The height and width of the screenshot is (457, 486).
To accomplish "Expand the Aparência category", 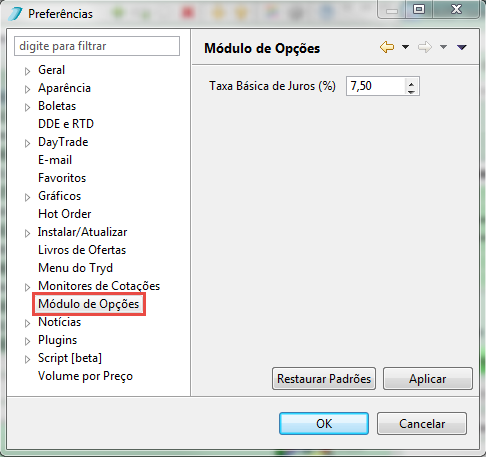I will click(28, 89).
